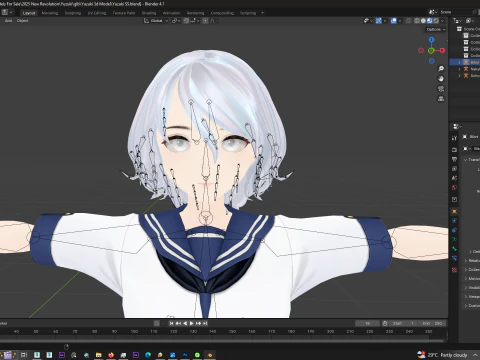Add a new workspace with plus button
Viewport: 480px width, 360px height.
(x=262, y=13)
